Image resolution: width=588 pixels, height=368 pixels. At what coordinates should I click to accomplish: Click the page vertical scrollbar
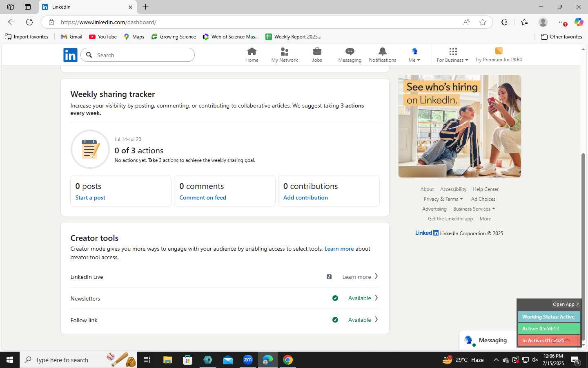(x=583, y=247)
